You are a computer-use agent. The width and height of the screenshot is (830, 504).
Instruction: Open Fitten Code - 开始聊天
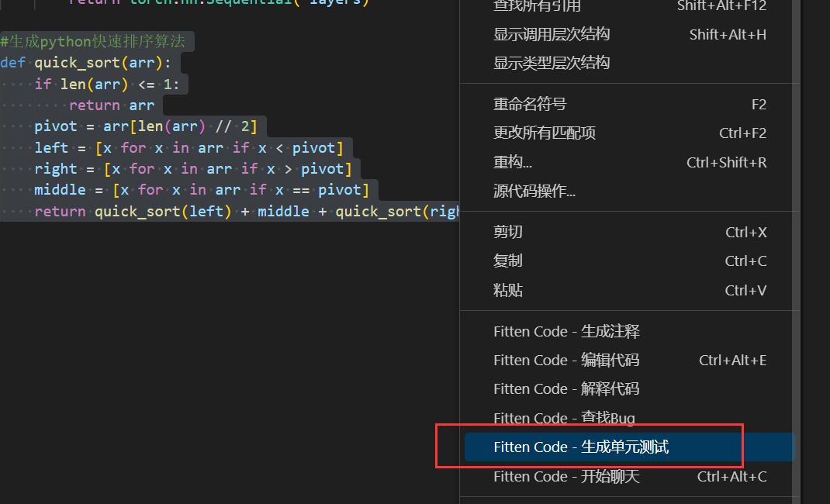pyautogui.click(x=566, y=477)
